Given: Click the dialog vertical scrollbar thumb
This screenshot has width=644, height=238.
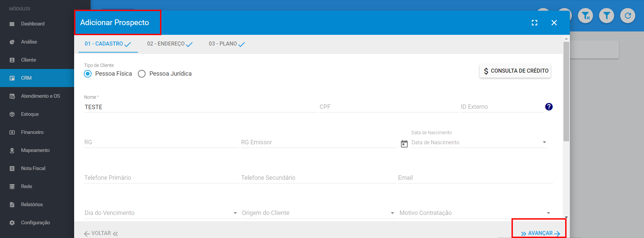Looking at the screenshot, I should pyautogui.click(x=566, y=91).
